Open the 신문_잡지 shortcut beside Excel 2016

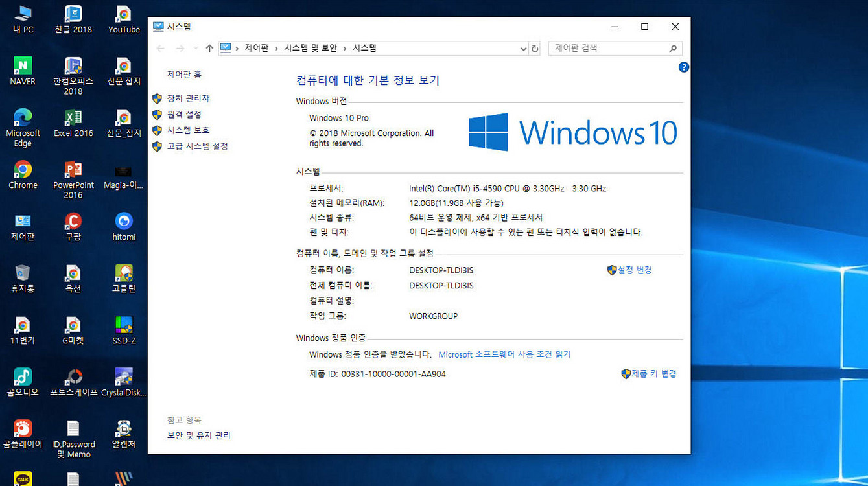[x=124, y=122]
